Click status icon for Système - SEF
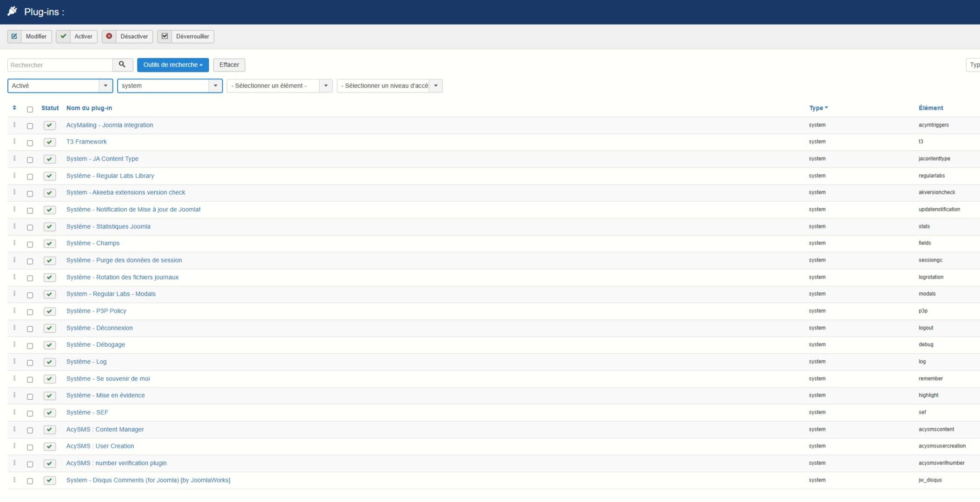Screen dimensions: 980x502 pyautogui.click(x=50, y=413)
